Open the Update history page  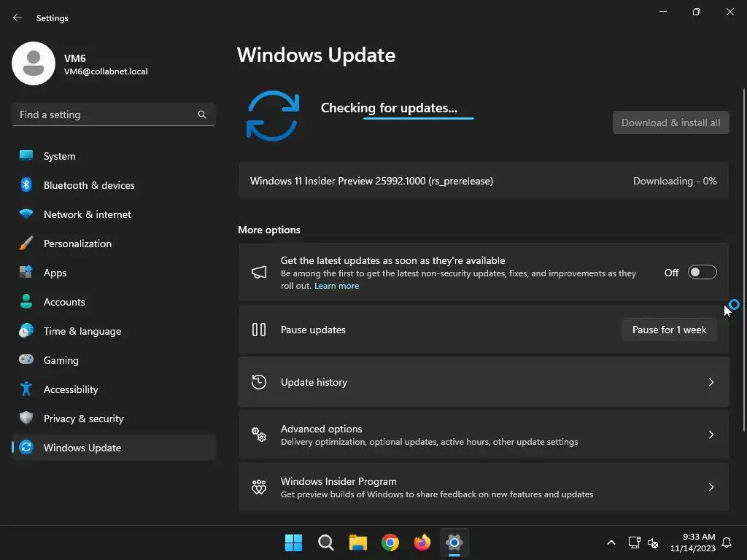point(484,382)
